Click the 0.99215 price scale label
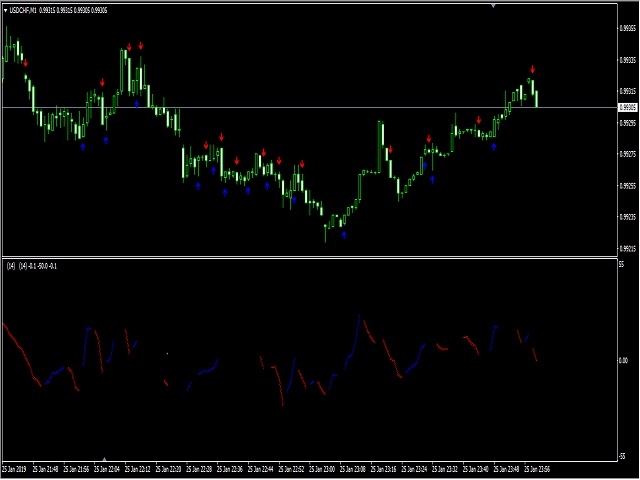The width and height of the screenshot is (640, 480). click(628, 249)
